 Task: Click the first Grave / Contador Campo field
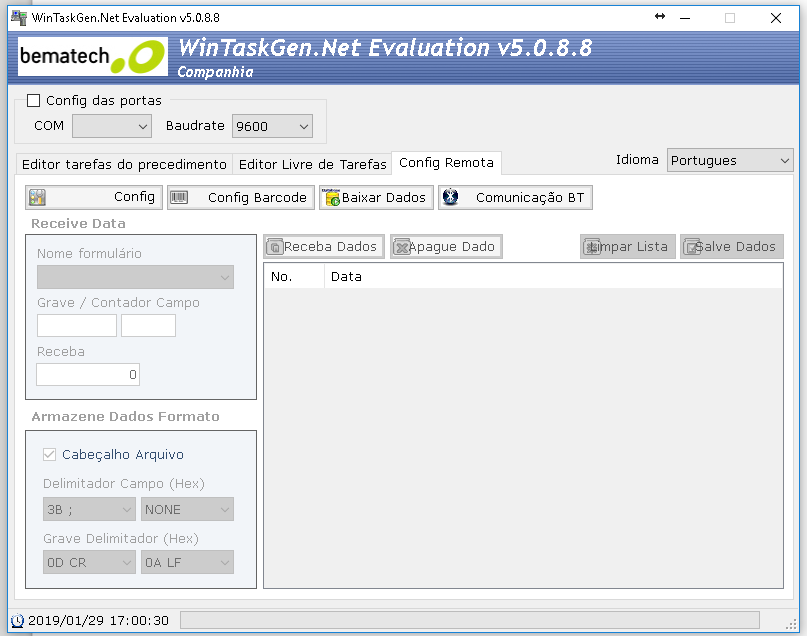coord(77,326)
